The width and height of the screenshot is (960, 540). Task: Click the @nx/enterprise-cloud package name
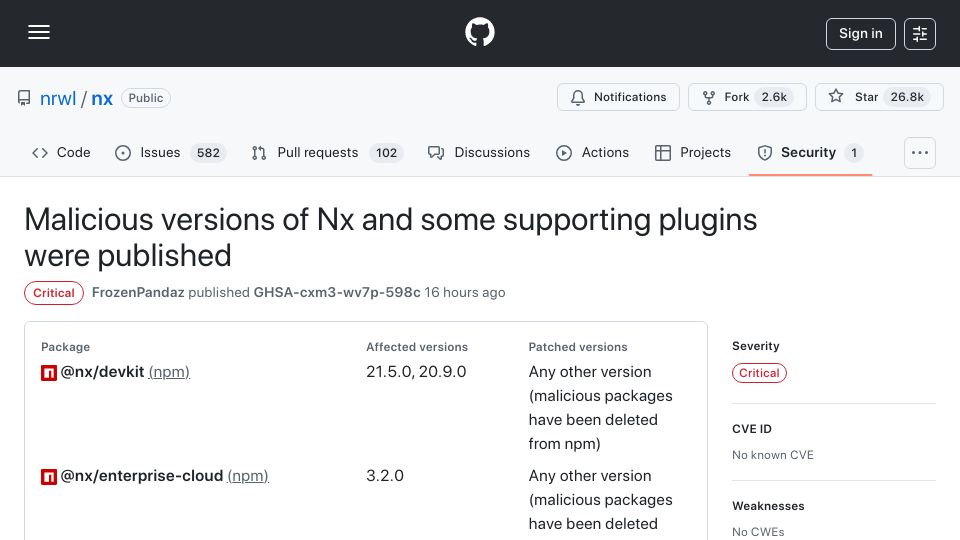click(141, 476)
